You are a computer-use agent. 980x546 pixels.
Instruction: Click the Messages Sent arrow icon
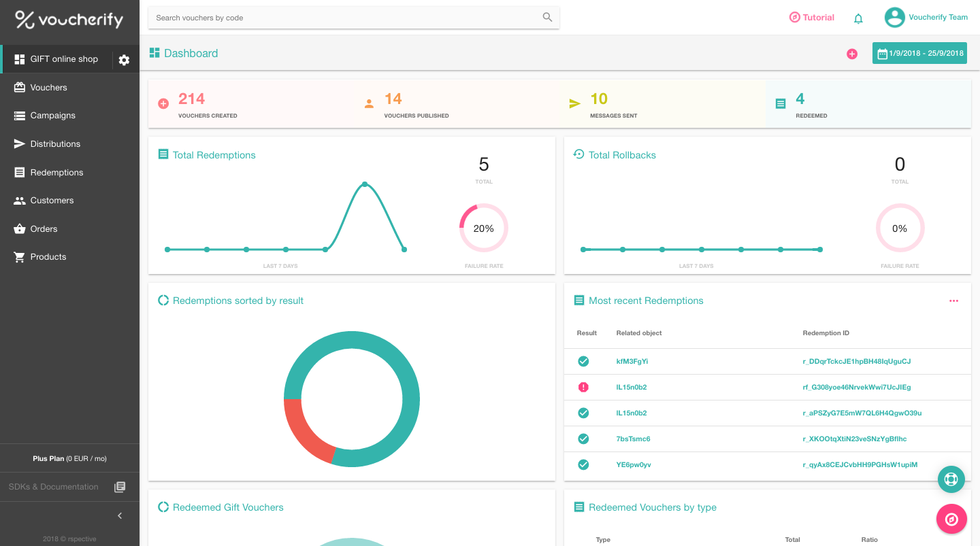click(574, 104)
